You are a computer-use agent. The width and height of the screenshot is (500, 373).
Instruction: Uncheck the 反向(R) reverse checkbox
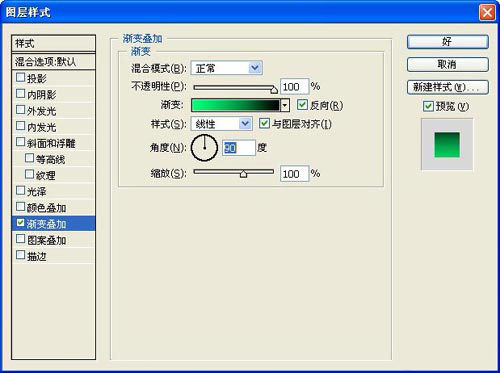(302, 105)
